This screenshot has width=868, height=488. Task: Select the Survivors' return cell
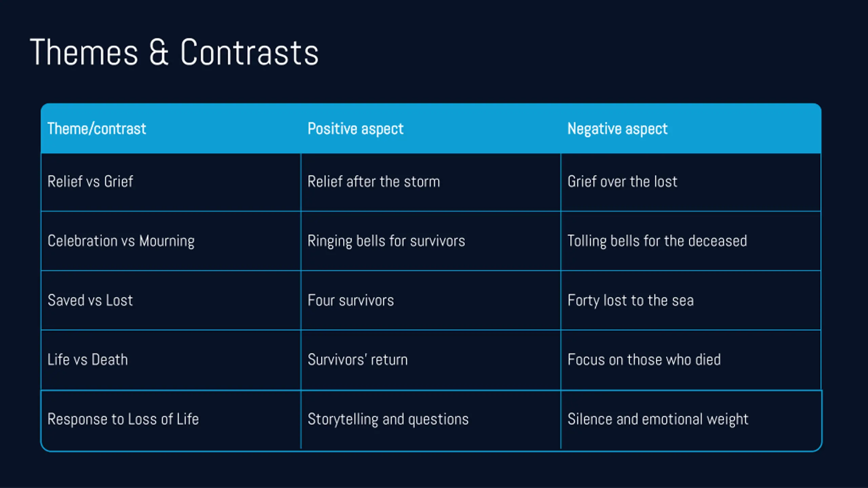(x=431, y=360)
